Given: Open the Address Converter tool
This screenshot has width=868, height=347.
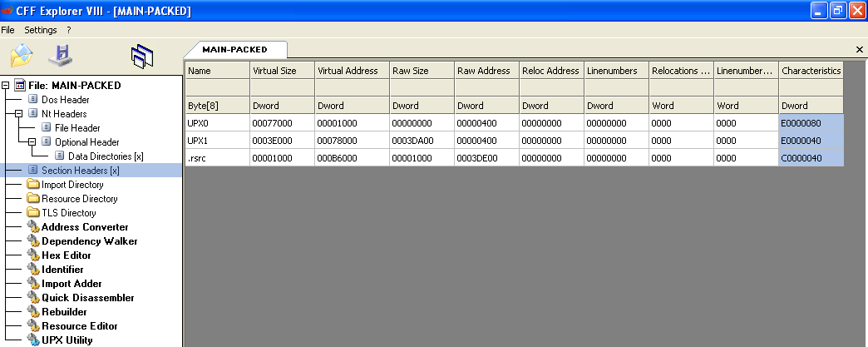Looking at the screenshot, I should [x=85, y=227].
